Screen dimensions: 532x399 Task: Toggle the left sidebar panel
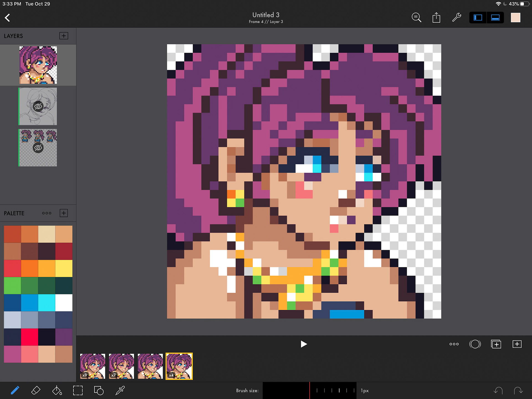point(478,18)
